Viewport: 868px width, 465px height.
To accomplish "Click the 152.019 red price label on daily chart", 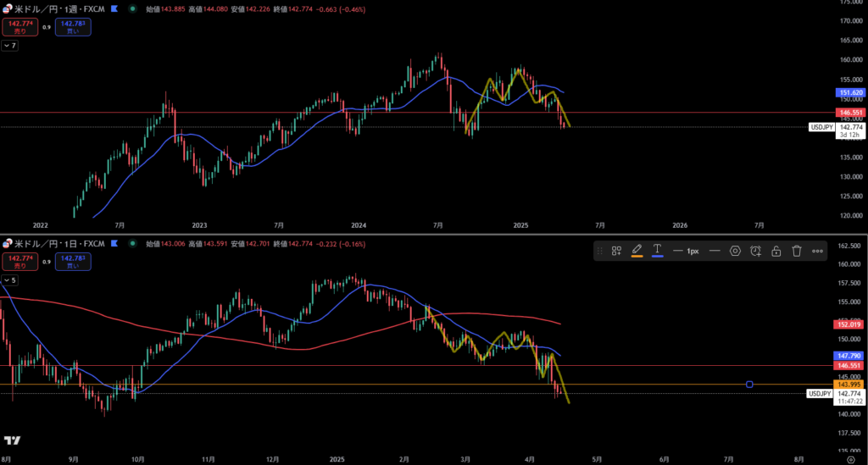I will [x=849, y=324].
